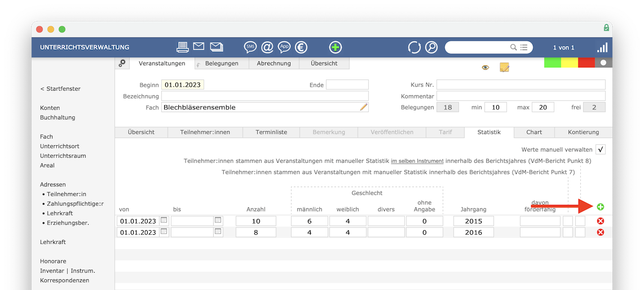Screen dimensions: 644x290
Task: Open 'von' calendar picker in Jahrgang 2016 row
Action: point(164,231)
